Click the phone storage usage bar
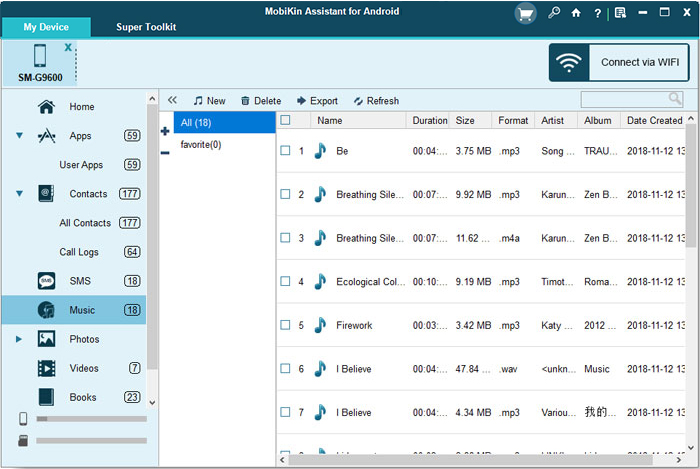The height and width of the screenshot is (469, 700). [92, 419]
